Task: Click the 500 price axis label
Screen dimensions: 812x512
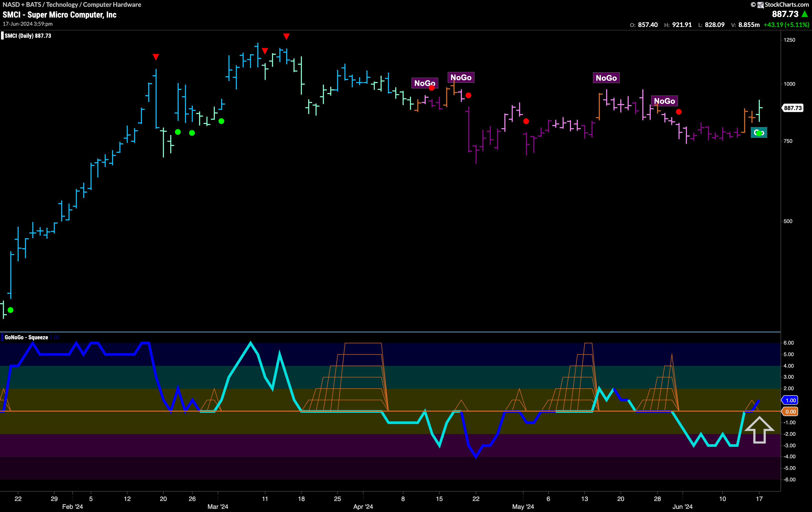Action: 788,221
